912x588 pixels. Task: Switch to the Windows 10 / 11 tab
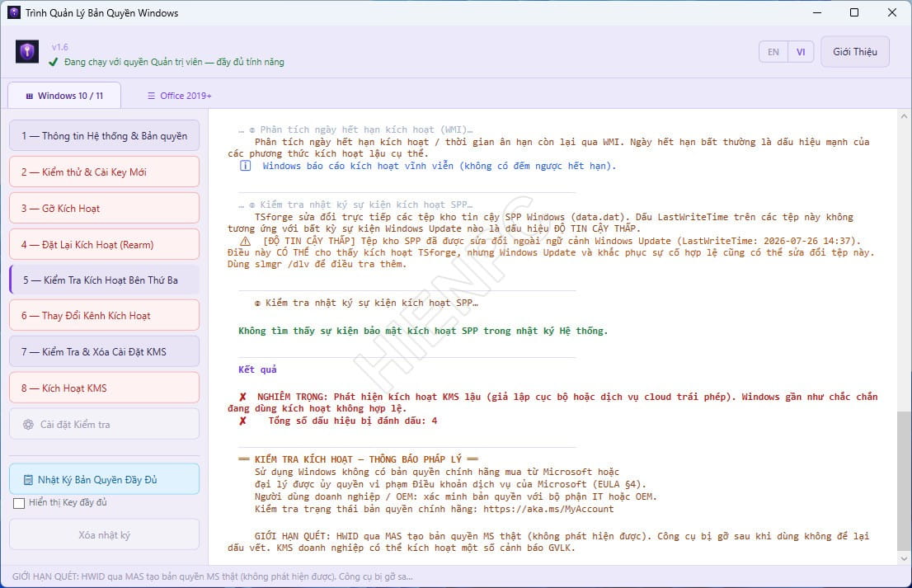[x=64, y=96]
